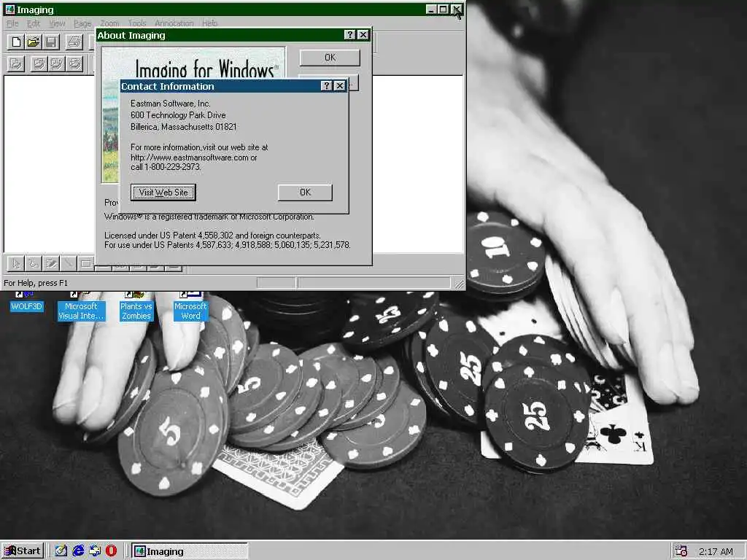Screen dimensions: 747x560
Task: Open the Annotation menu
Action: click(x=174, y=23)
